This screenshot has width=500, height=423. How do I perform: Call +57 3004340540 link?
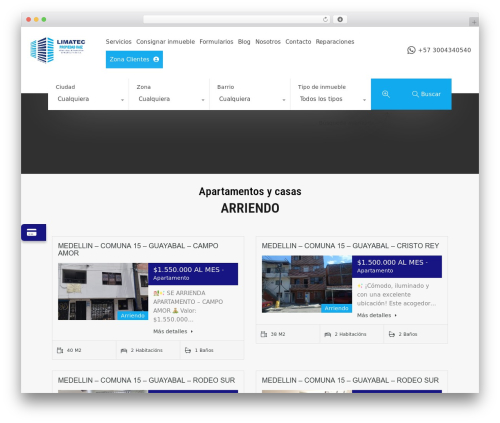(x=444, y=50)
